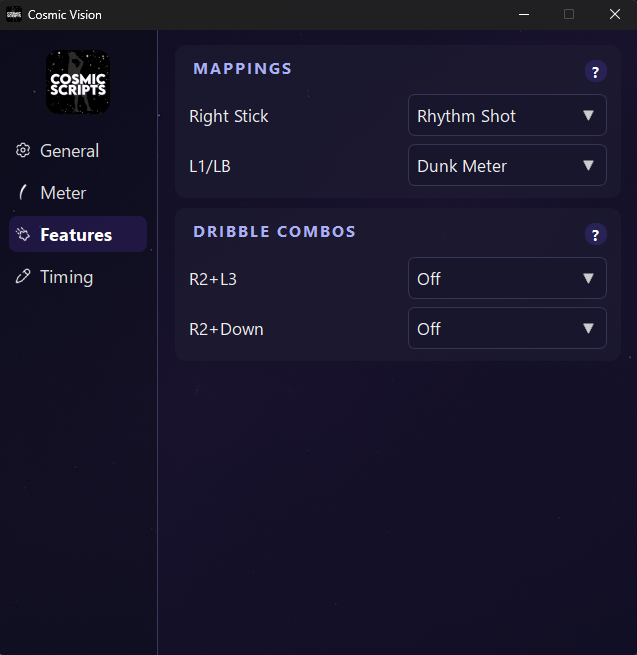Go to the Meter tab
This screenshot has height=655, width=637.
[63, 193]
